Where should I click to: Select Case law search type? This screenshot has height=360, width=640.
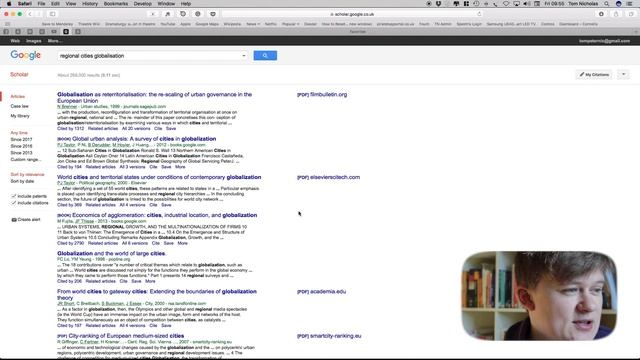pos(20,106)
